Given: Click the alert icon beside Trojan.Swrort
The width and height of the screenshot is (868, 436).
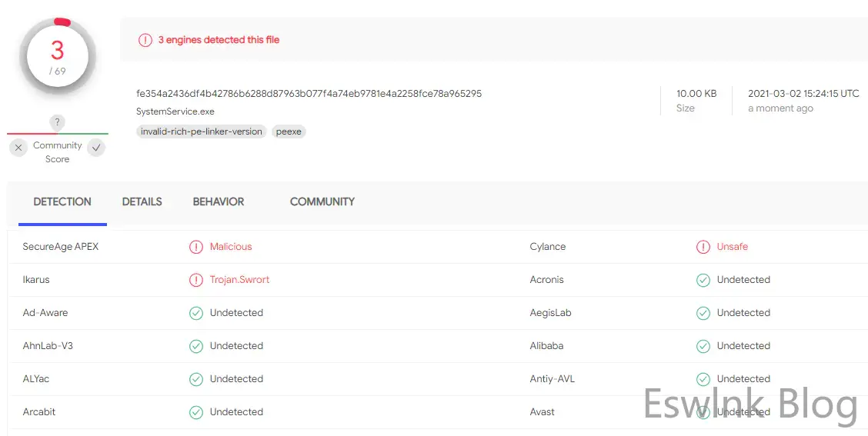Looking at the screenshot, I should click(196, 280).
